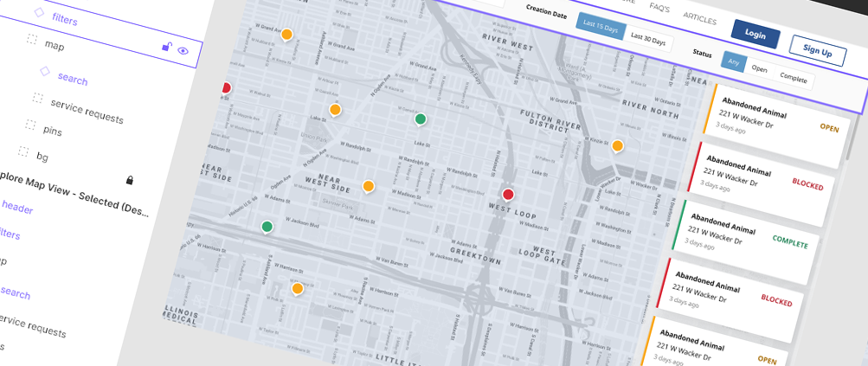This screenshot has height=366, width=868.
Task: Toggle visibility eye on map layer
Action: (183, 50)
